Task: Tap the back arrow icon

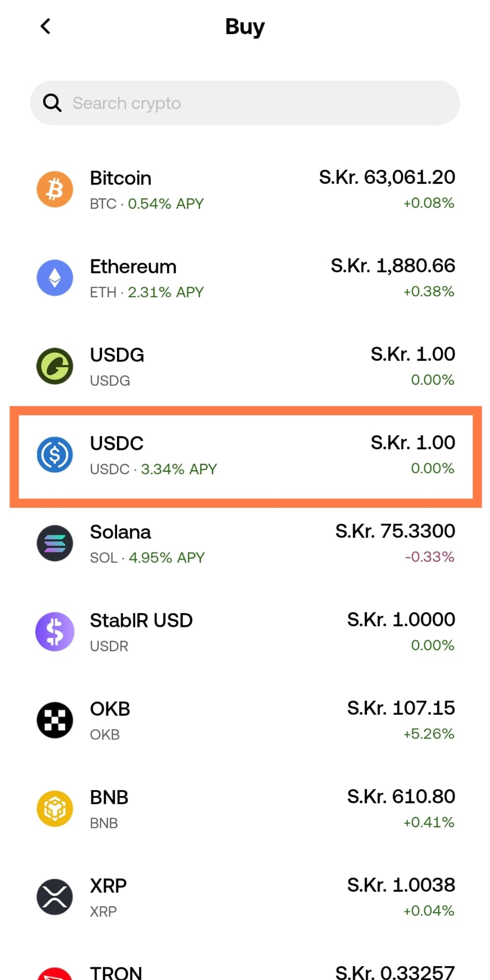Action: tap(46, 26)
